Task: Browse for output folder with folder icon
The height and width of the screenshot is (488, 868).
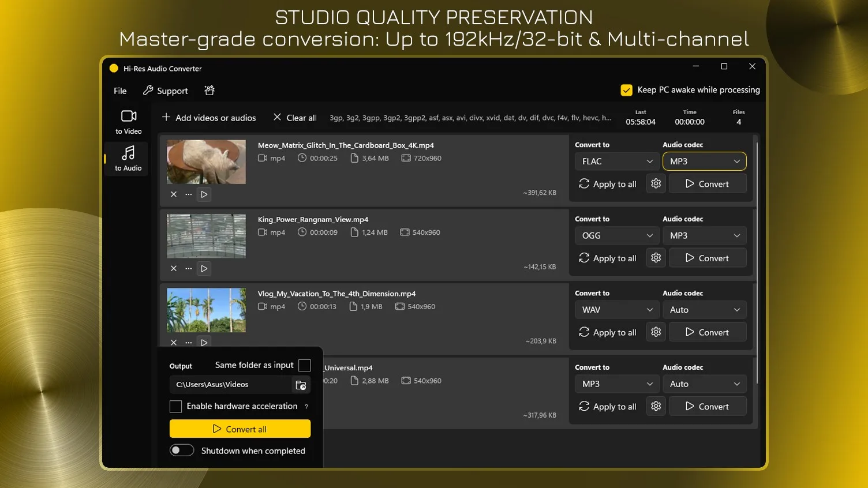Action: 301,385
